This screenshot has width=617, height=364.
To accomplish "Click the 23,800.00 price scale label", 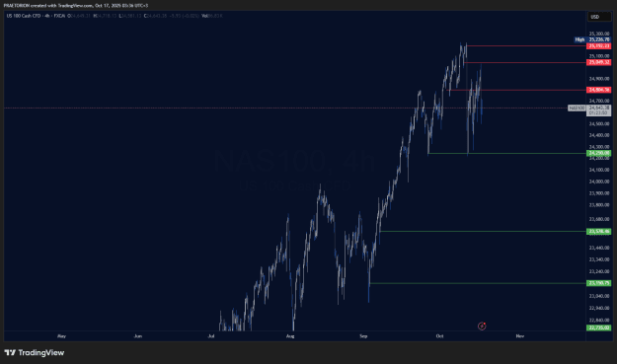I will (599, 205).
